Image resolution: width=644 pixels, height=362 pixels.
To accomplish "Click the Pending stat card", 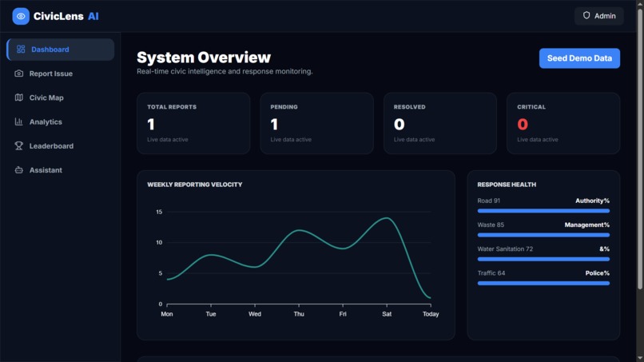I will pos(316,123).
